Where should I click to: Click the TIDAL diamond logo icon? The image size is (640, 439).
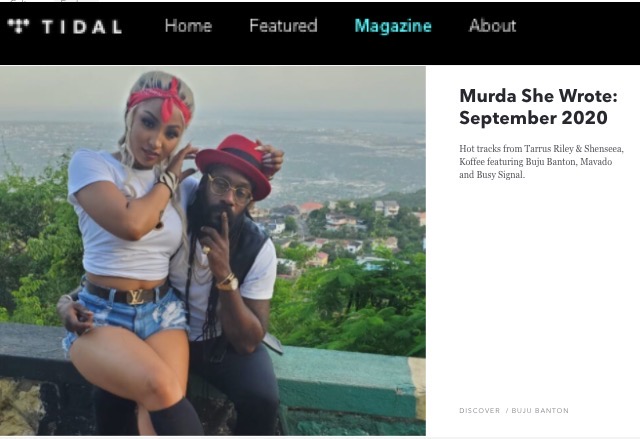click(18, 26)
